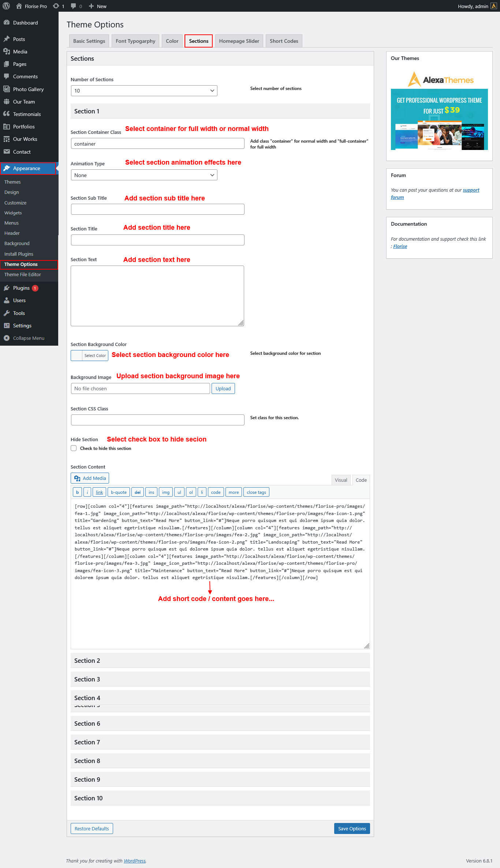Open the Testimonials quote icon in sidebar
The image size is (500, 868).
tap(7, 114)
